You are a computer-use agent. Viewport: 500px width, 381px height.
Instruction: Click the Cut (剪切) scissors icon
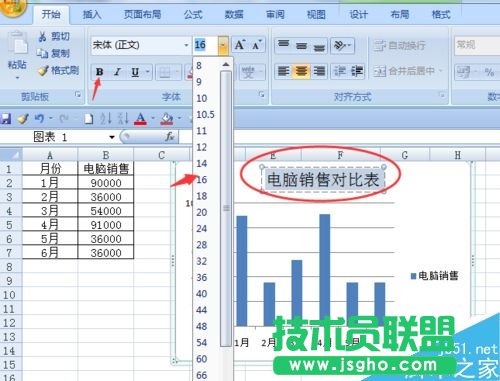(42, 36)
